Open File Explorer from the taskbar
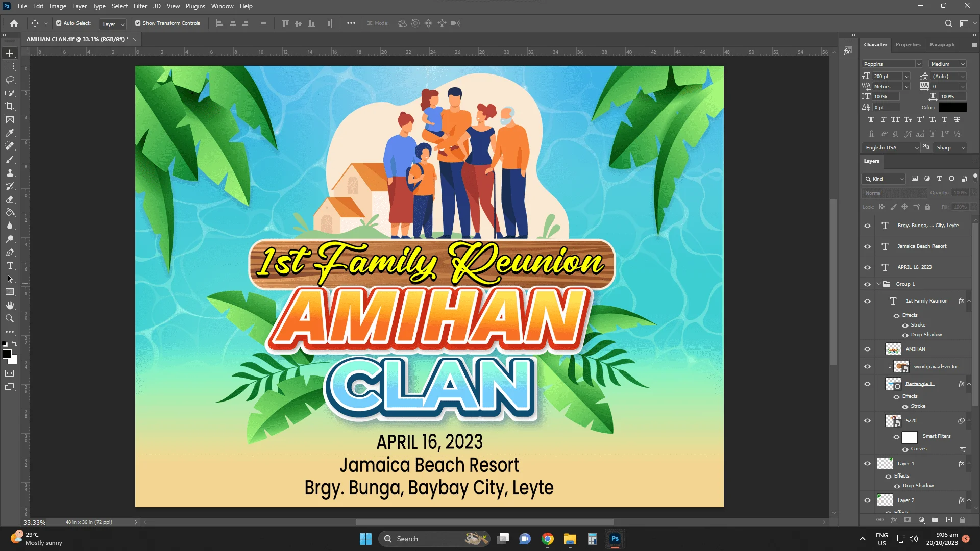This screenshot has height=551, width=980. point(570,539)
